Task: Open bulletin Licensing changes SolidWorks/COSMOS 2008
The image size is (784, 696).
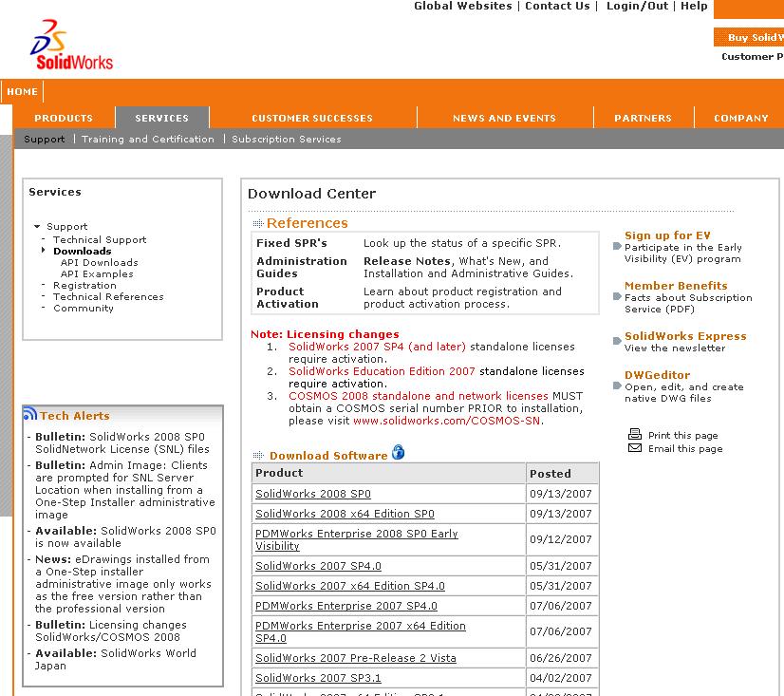Action: point(111,630)
